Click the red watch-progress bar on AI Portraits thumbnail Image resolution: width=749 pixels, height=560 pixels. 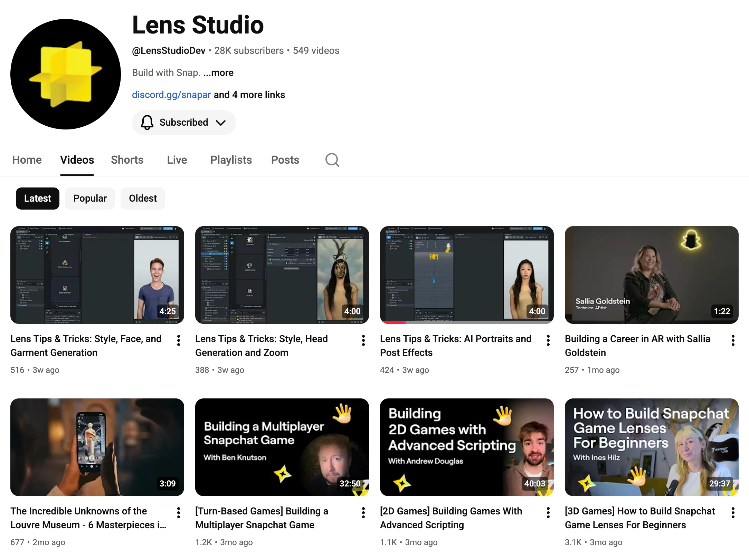pos(393,322)
